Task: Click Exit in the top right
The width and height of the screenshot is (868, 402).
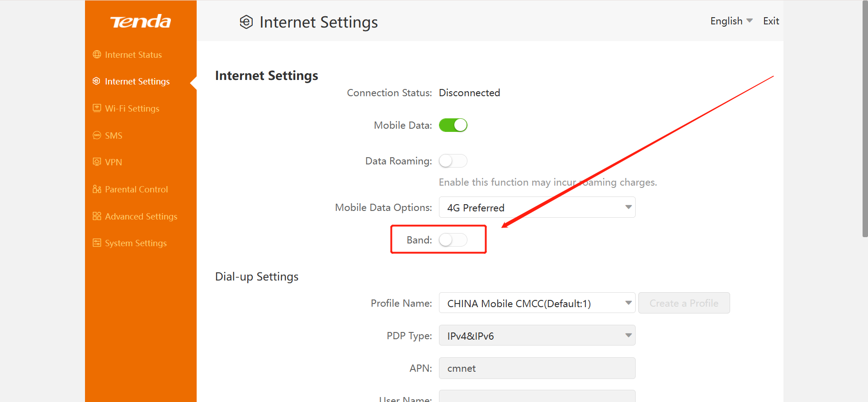Action: (771, 21)
